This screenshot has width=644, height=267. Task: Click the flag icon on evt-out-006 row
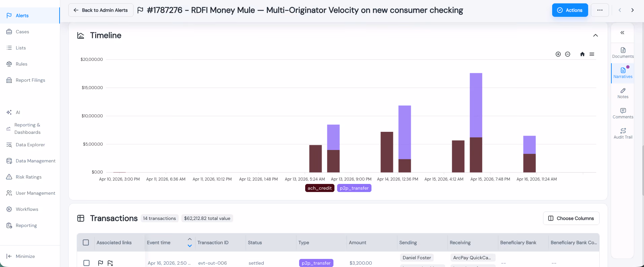[x=100, y=263]
